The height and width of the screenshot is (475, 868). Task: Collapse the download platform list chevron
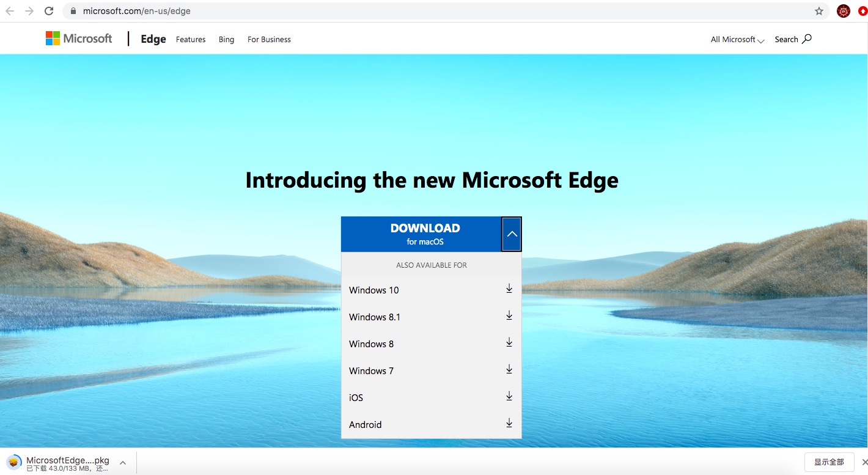pyautogui.click(x=512, y=234)
